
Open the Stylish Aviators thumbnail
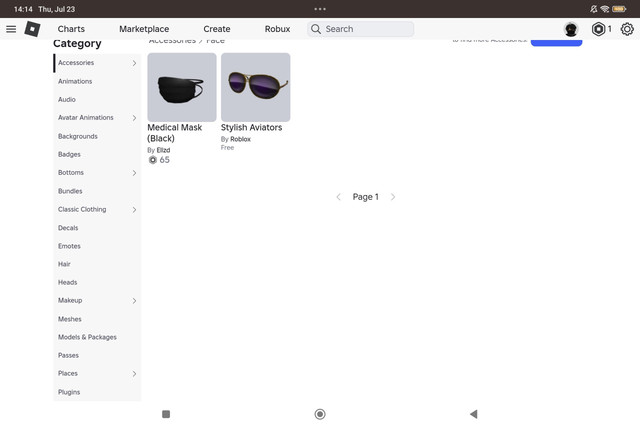(x=256, y=87)
